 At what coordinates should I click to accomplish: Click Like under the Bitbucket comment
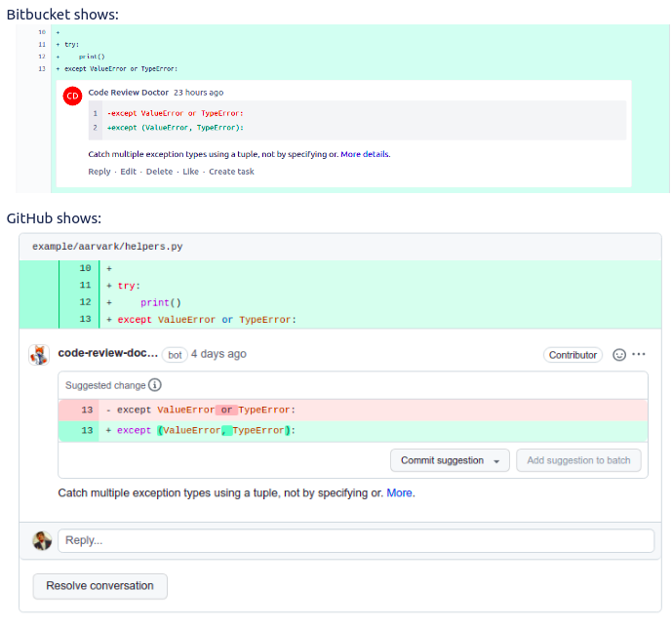191,172
